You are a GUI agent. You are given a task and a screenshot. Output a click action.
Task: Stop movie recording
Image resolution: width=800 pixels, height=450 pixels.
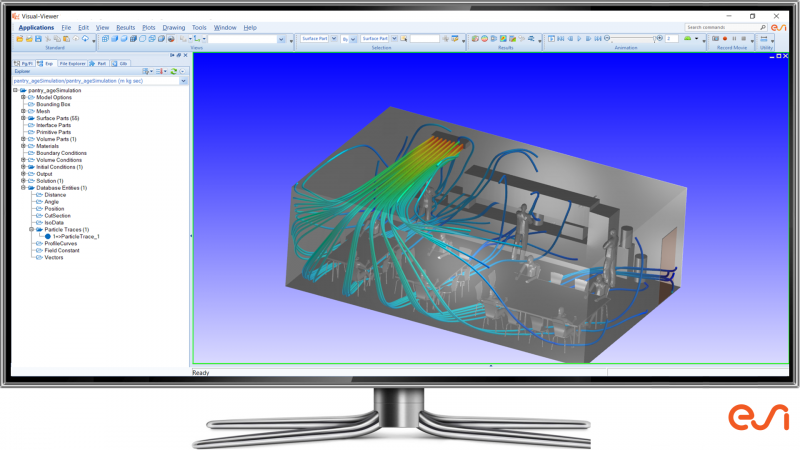pos(743,39)
